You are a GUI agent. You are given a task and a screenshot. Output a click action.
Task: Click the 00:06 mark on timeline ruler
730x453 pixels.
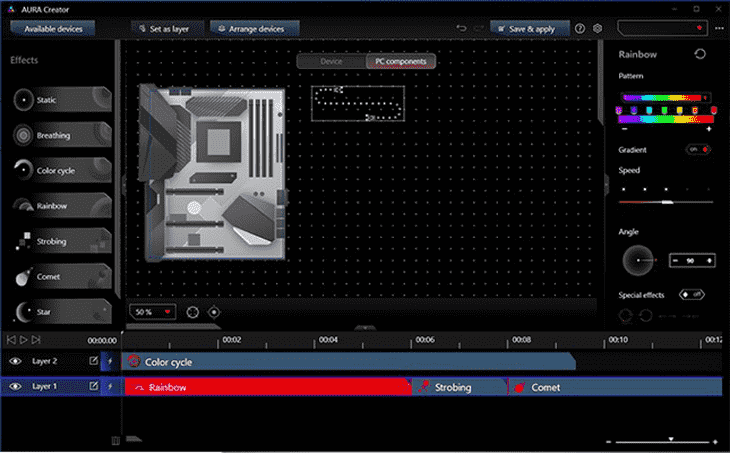point(425,339)
